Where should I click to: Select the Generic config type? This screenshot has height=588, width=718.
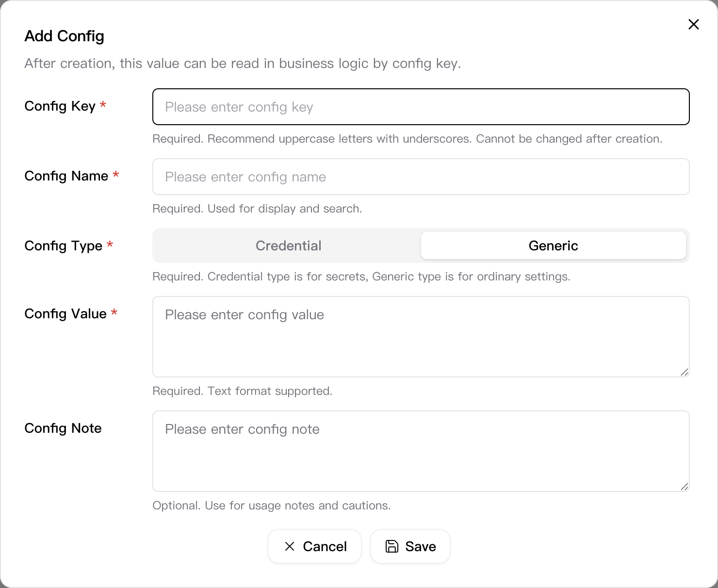pos(553,245)
